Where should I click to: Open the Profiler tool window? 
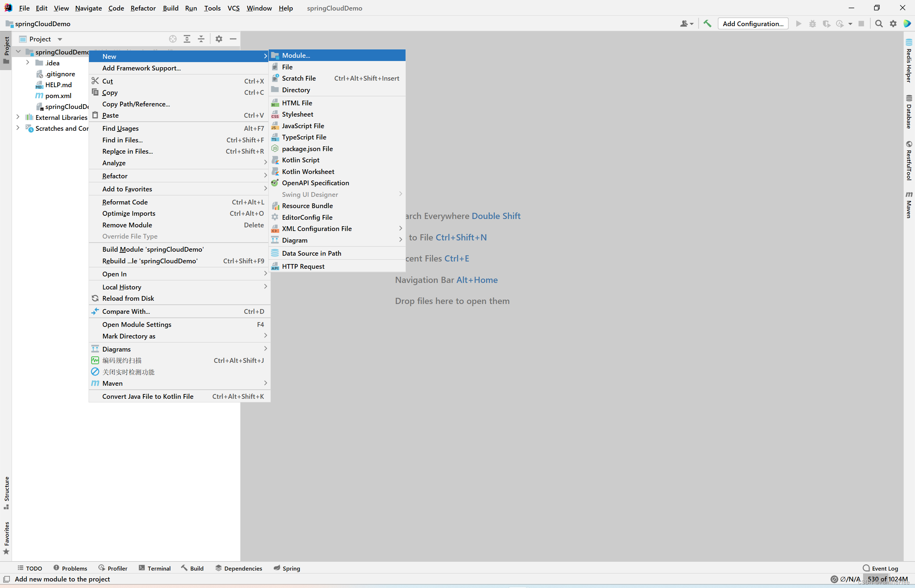pos(113,568)
